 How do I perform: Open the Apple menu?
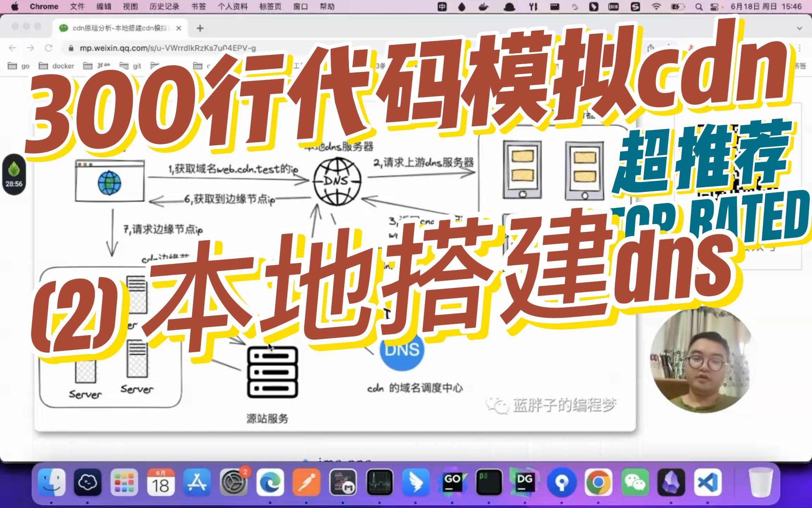(15, 6)
